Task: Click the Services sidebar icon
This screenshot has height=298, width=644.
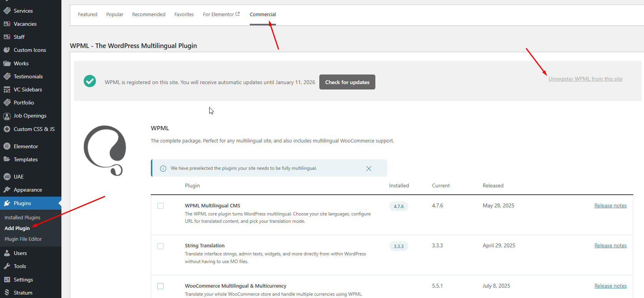Action: (x=7, y=11)
